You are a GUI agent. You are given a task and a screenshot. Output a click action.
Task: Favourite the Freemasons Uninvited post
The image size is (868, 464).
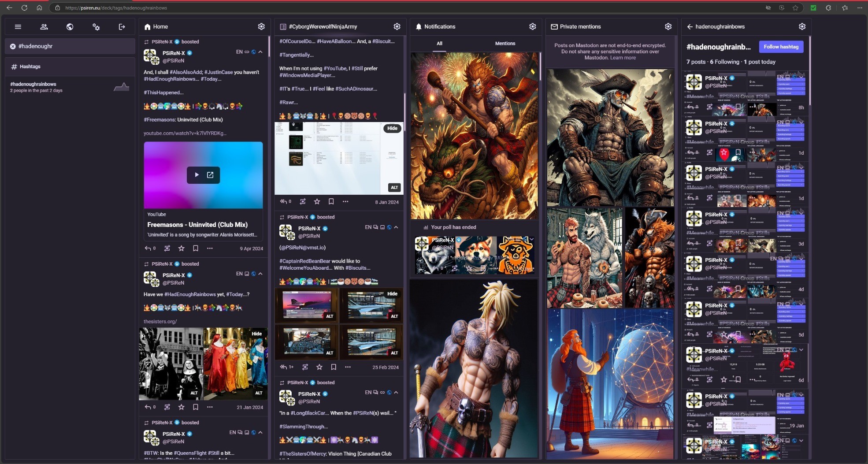coord(181,249)
